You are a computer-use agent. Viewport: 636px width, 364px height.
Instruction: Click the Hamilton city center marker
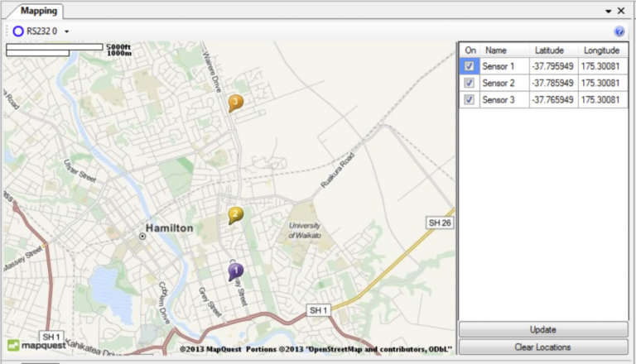point(142,236)
